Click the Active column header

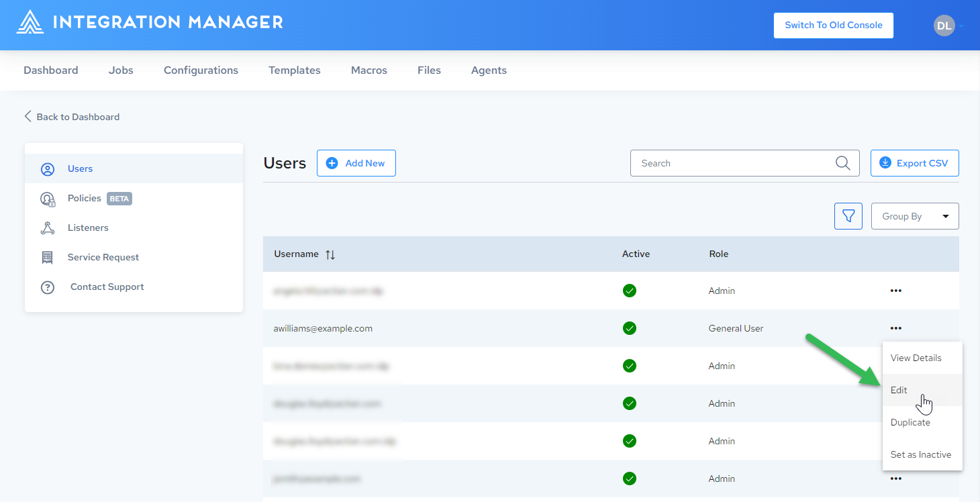636,254
